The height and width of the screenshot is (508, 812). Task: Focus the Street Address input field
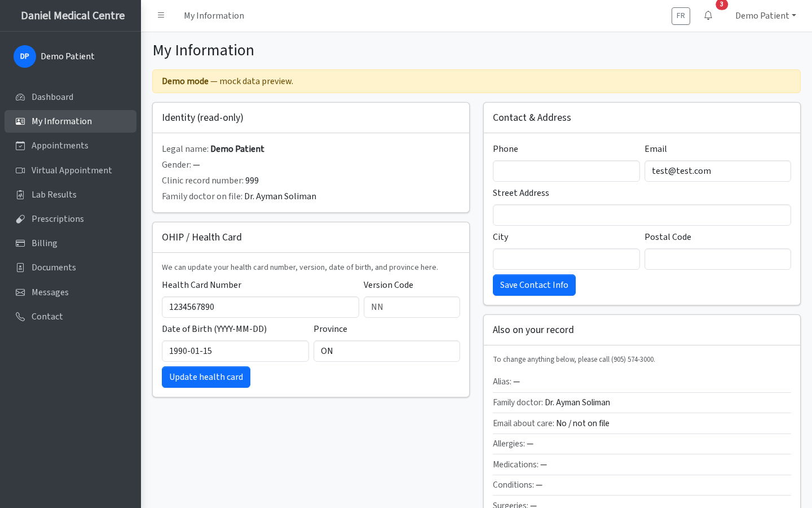coord(642,215)
